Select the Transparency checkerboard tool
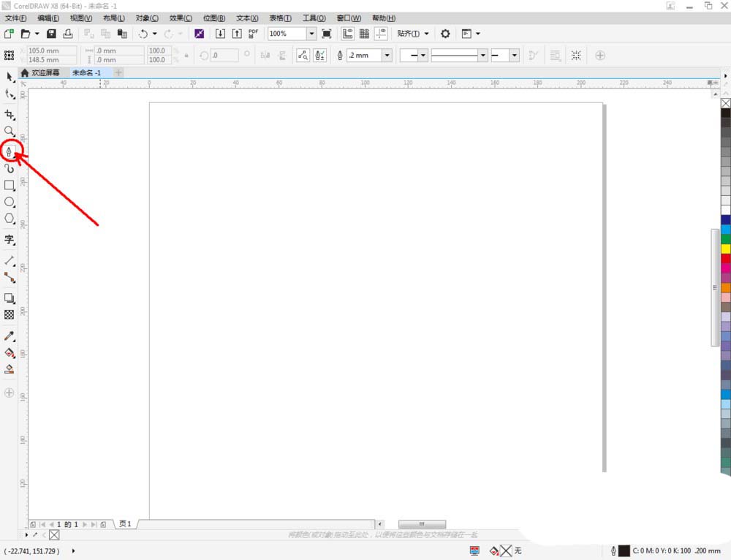 click(10, 315)
